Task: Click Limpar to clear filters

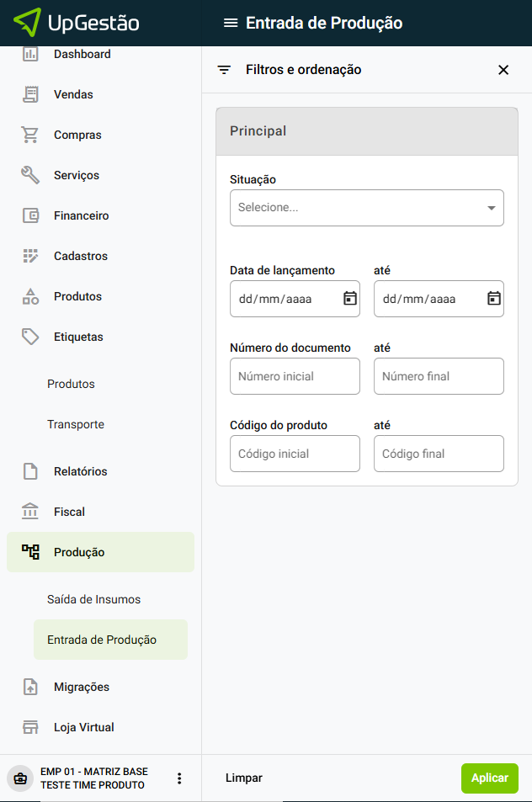Action: click(244, 778)
